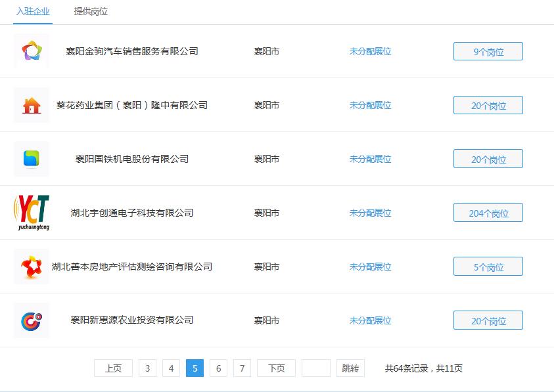Click the 襄阳金驹汽车销售服务有限公司 company logo
The image size is (554, 392).
pos(32,51)
